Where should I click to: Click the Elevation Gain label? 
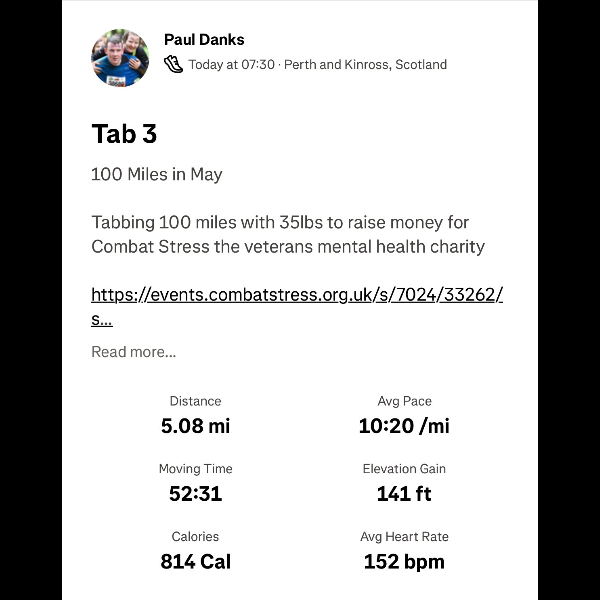404,469
